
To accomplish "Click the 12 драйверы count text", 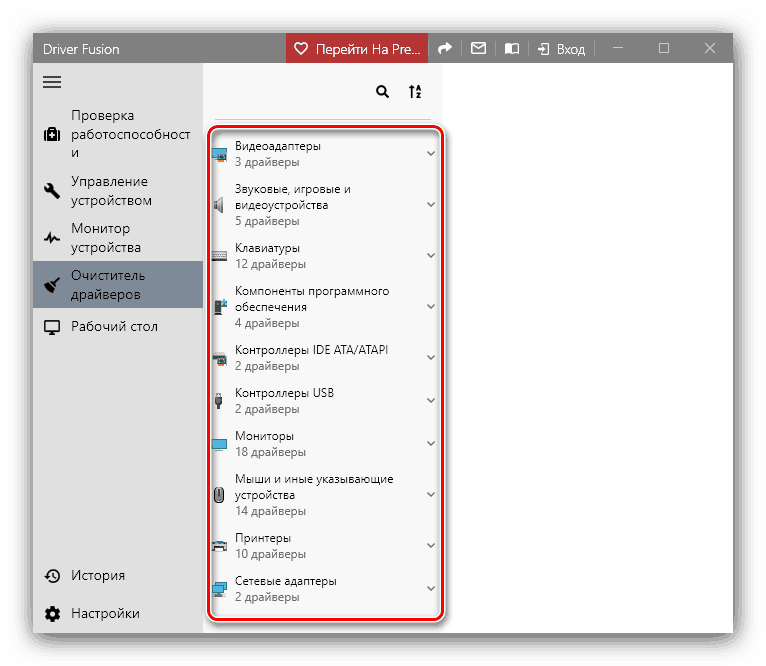I will pos(270,264).
